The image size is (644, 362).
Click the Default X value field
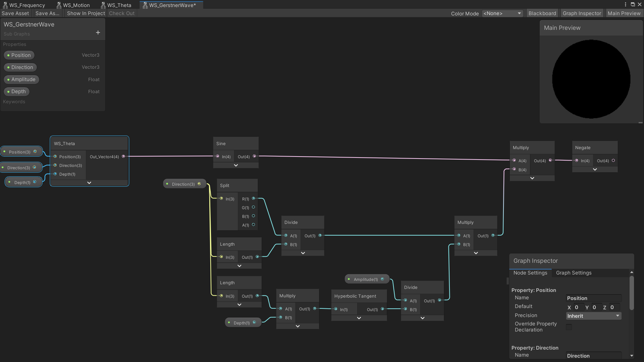pyautogui.click(x=578, y=307)
